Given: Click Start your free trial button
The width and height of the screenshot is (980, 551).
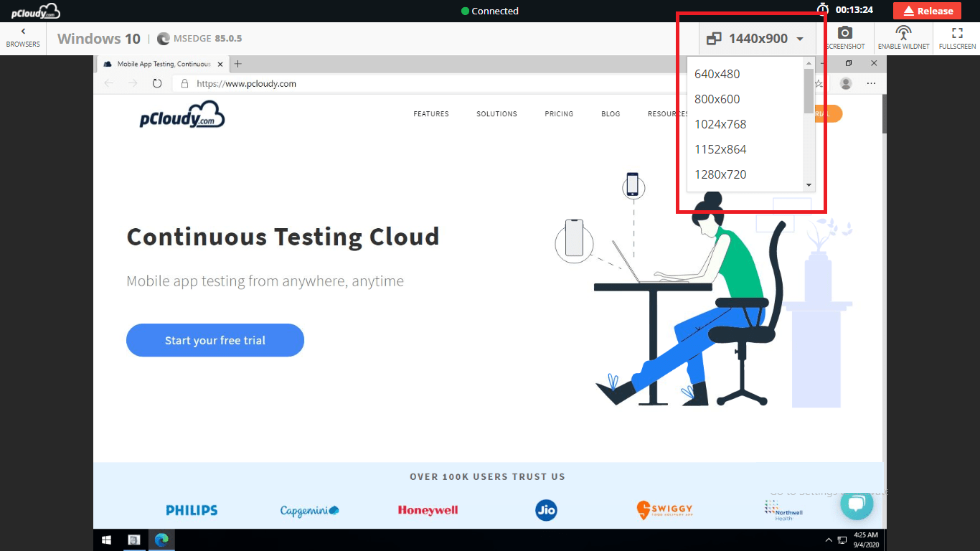Looking at the screenshot, I should pos(215,340).
